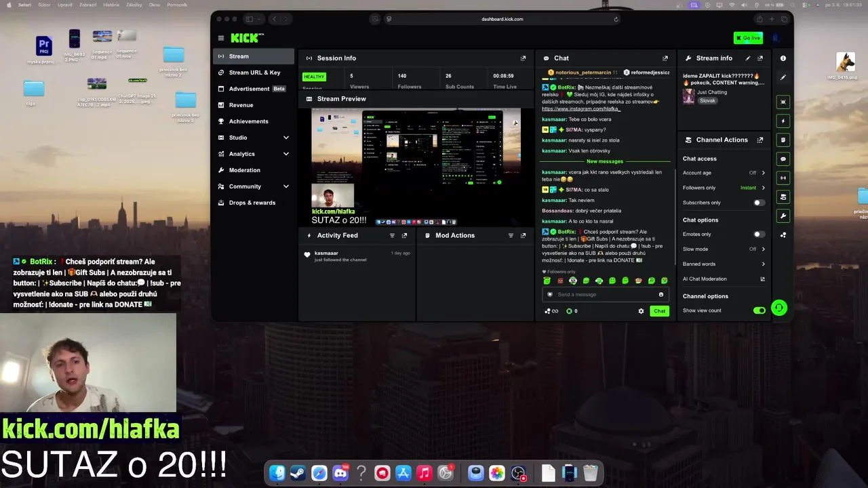Image resolution: width=868 pixels, height=488 pixels.
Task: Open the Photos app from the Dock
Action: 497,473
